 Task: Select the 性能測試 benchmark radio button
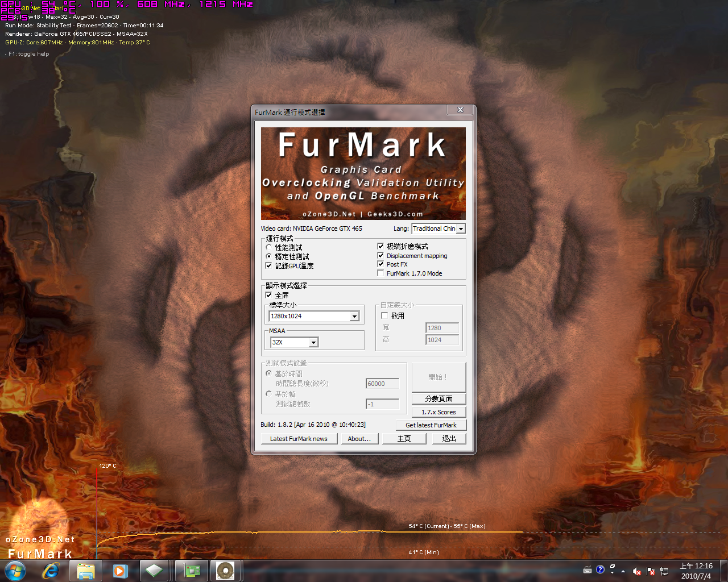tap(268, 247)
